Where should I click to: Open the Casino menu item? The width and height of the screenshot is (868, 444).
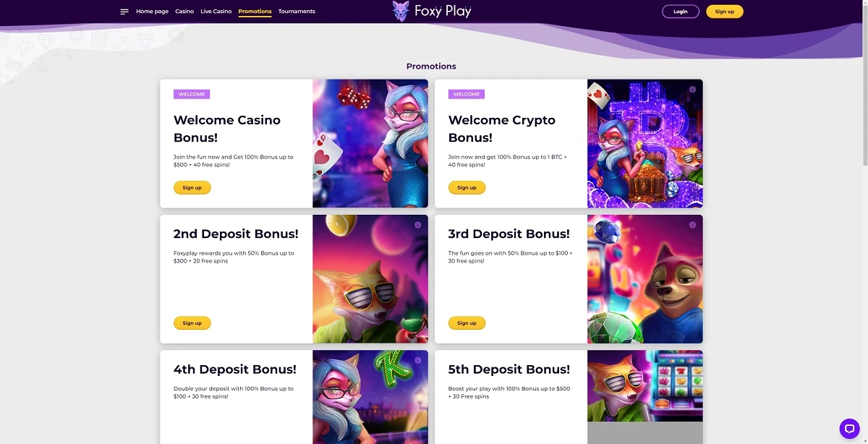pos(184,12)
